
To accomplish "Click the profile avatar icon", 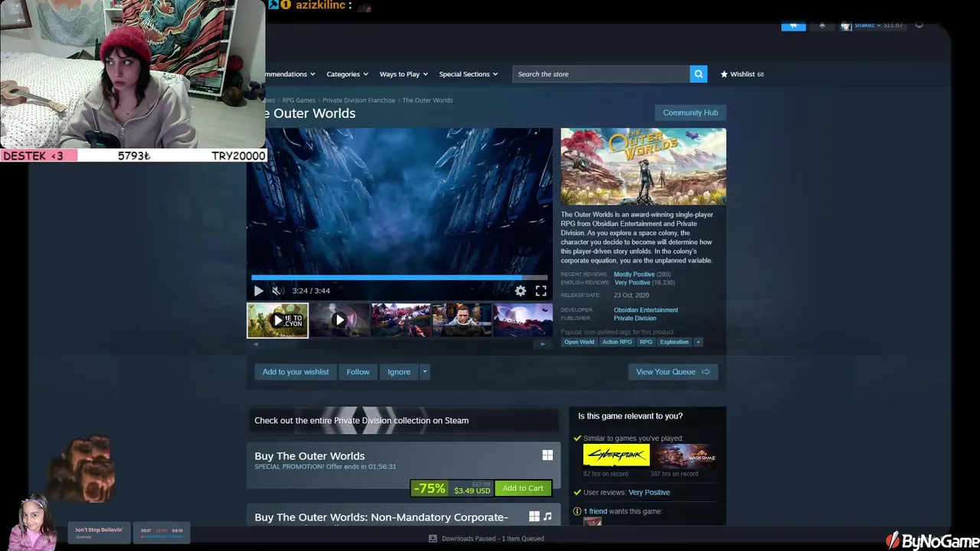I will coord(846,25).
